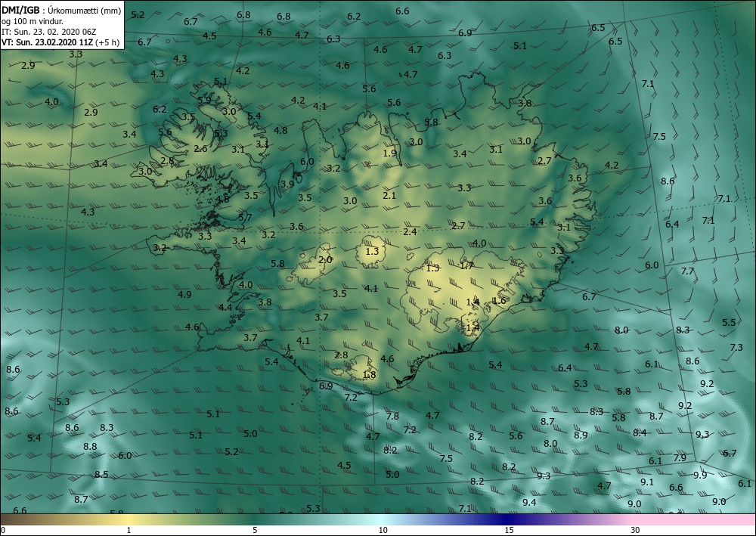Screen dimensions: 756x536
Task: Click the map value 2.1
Action: (x=389, y=195)
